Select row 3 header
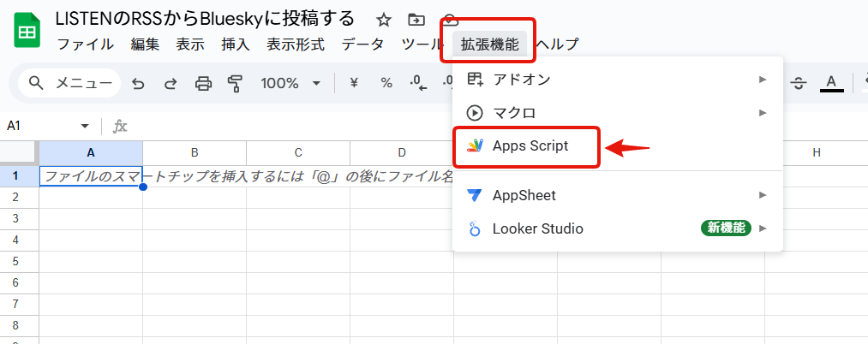Viewport: 868px width, 344px height. [15, 218]
